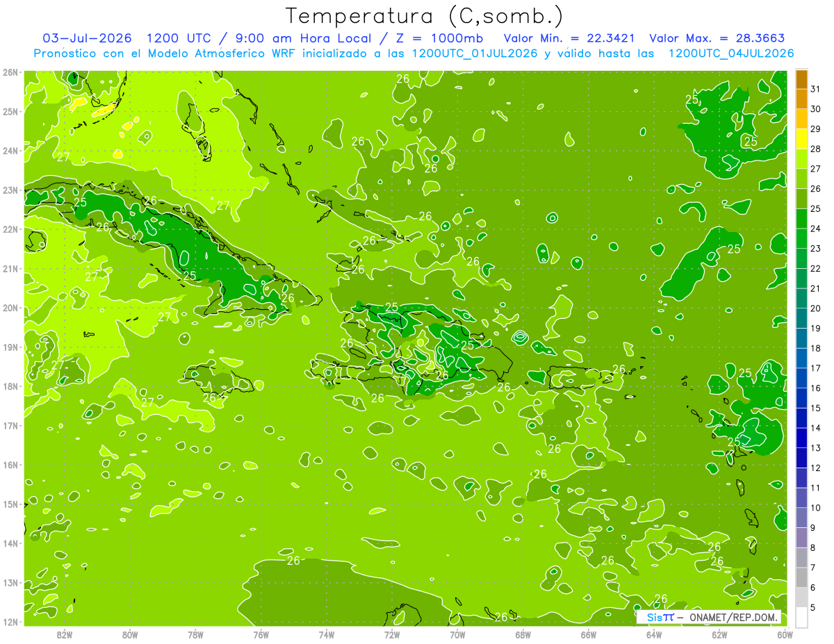This screenshot has height=644, width=834.
Task: Click the "62W" longitude axis label
Action: (x=719, y=634)
